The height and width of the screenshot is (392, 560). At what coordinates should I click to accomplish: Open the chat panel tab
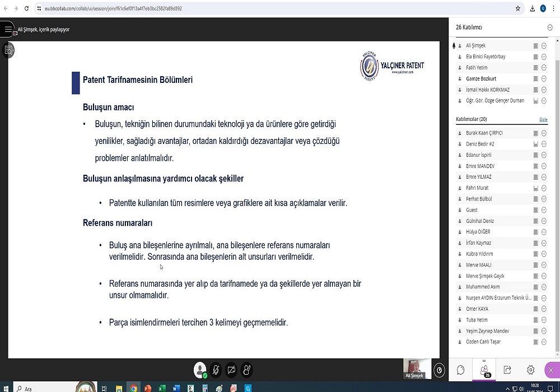click(461, 370)
